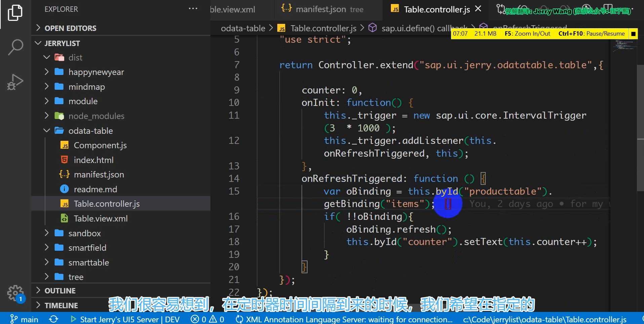644x324 pixels.
Task: Open the Manage gear icon
Action: click(15, 293)
